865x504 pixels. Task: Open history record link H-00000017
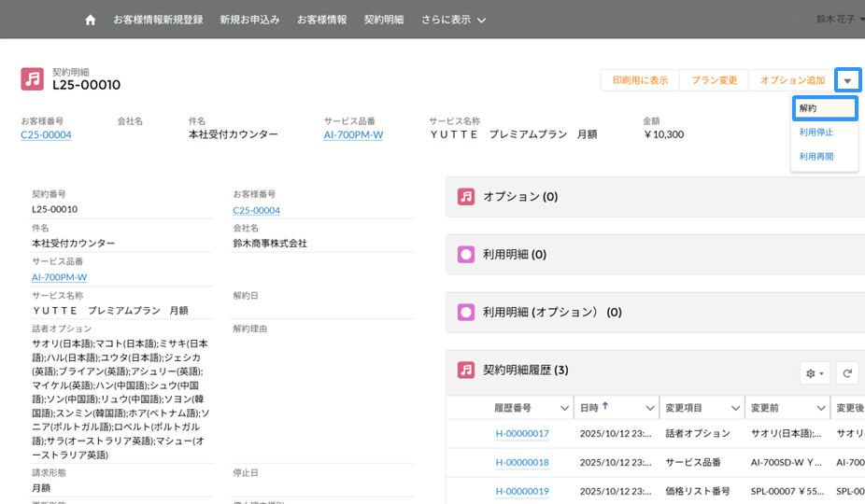[522, 434]
